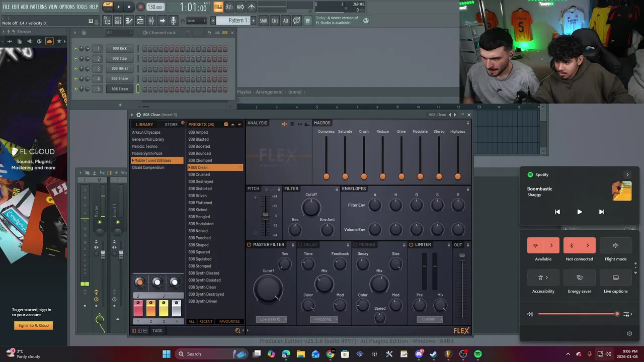644x362 pixels.
Task: Add a new channel with plus button
Action: click(120, 105)
